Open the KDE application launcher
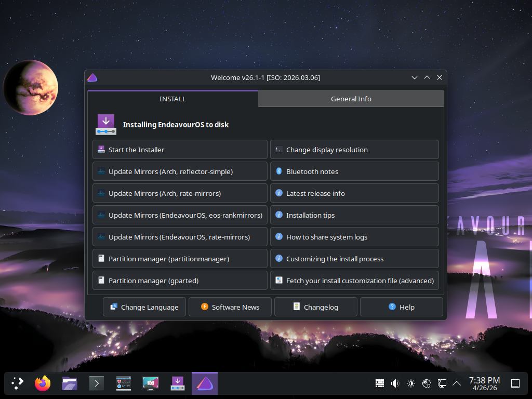This screenshot has width=532, height=399. (17, 383)
